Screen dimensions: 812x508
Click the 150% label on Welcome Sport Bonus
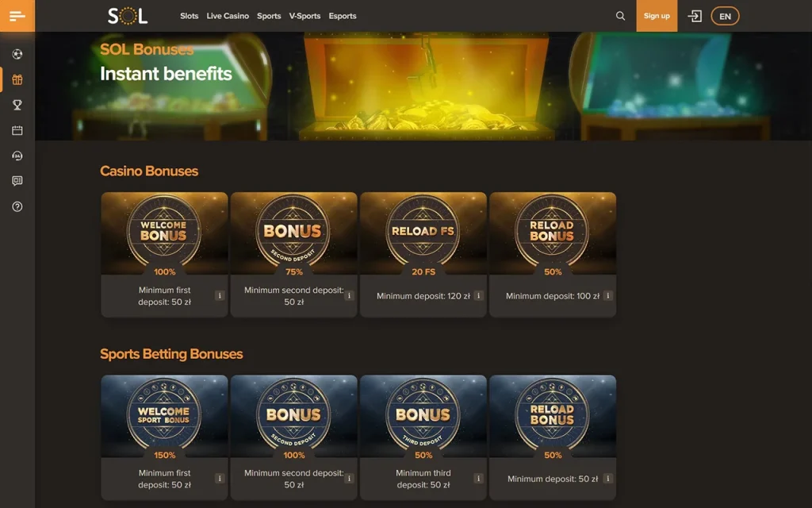point(164,455)
